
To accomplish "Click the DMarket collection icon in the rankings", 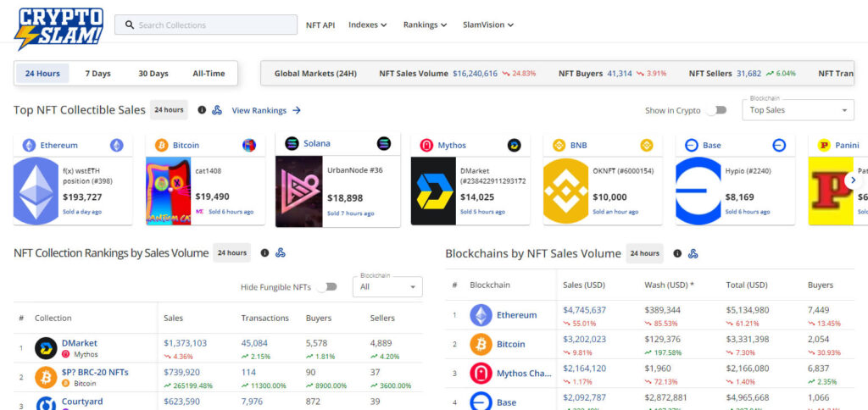I will coord(46,348).
